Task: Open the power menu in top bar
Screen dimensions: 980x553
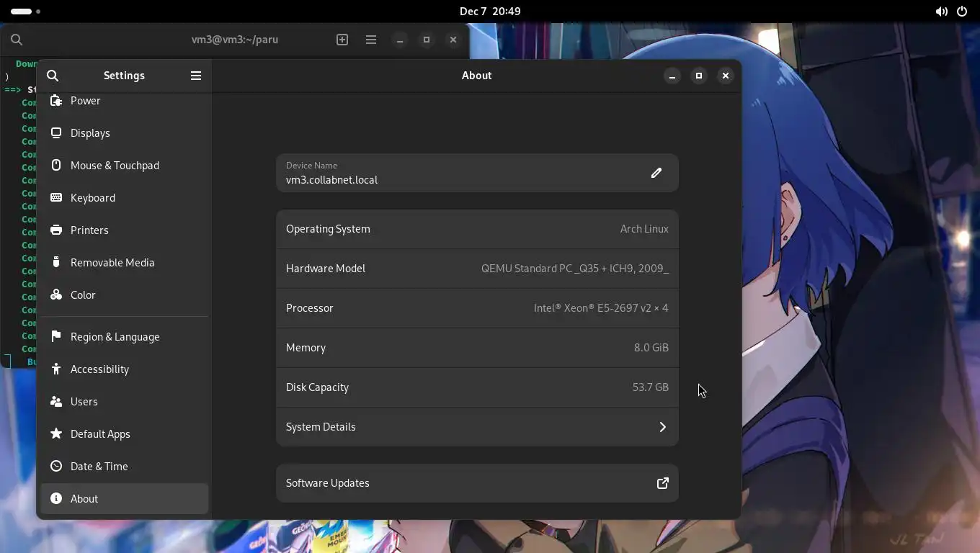Action: pos(962,12)
